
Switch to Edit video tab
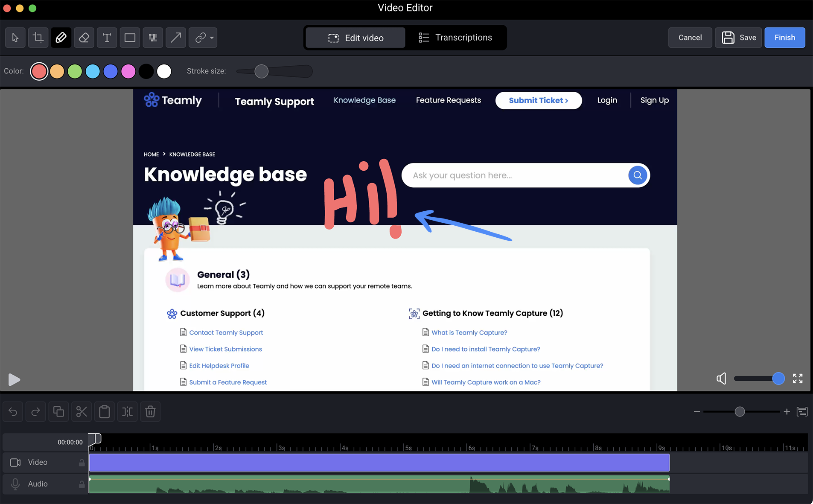356,38
